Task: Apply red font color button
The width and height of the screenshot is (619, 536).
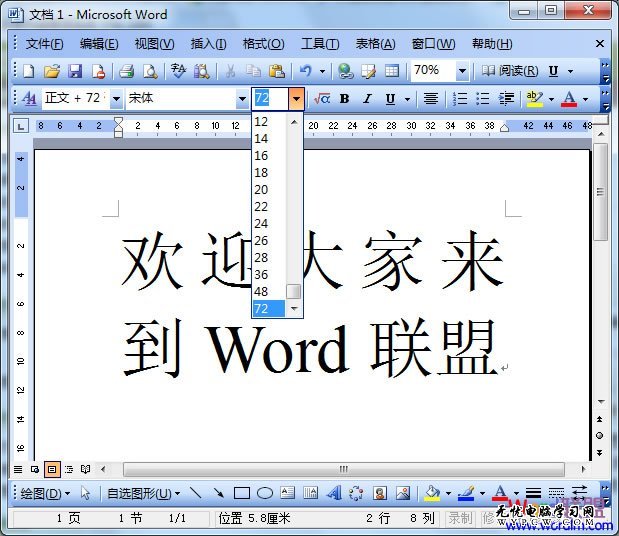Action: pos(569,98)
